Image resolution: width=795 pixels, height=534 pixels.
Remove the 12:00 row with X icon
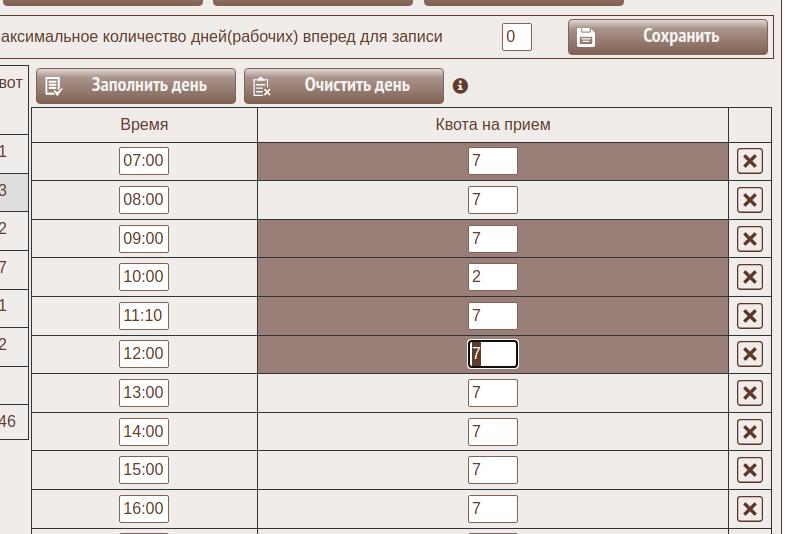(x=749, y=354)
